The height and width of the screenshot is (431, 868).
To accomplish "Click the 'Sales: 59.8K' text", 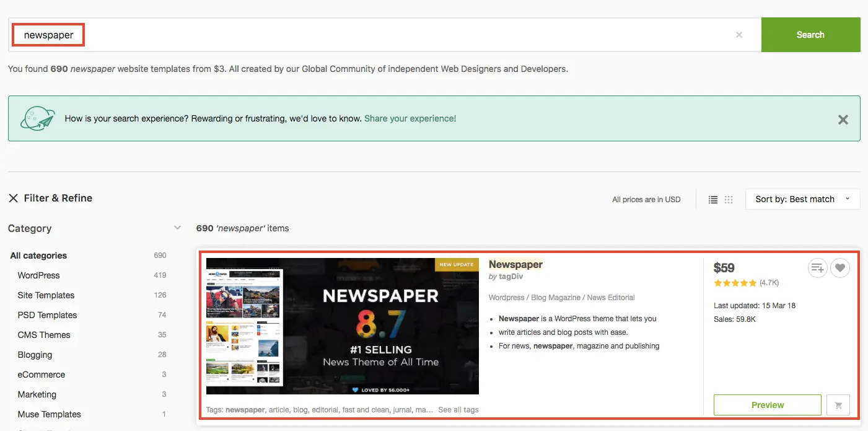I will (735, 319).
